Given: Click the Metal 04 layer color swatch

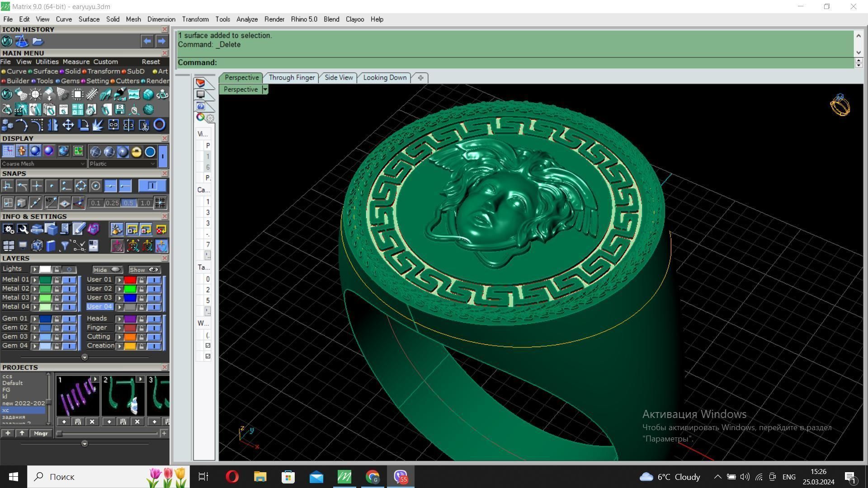Looking at the screenshot, I should (45, 307).
